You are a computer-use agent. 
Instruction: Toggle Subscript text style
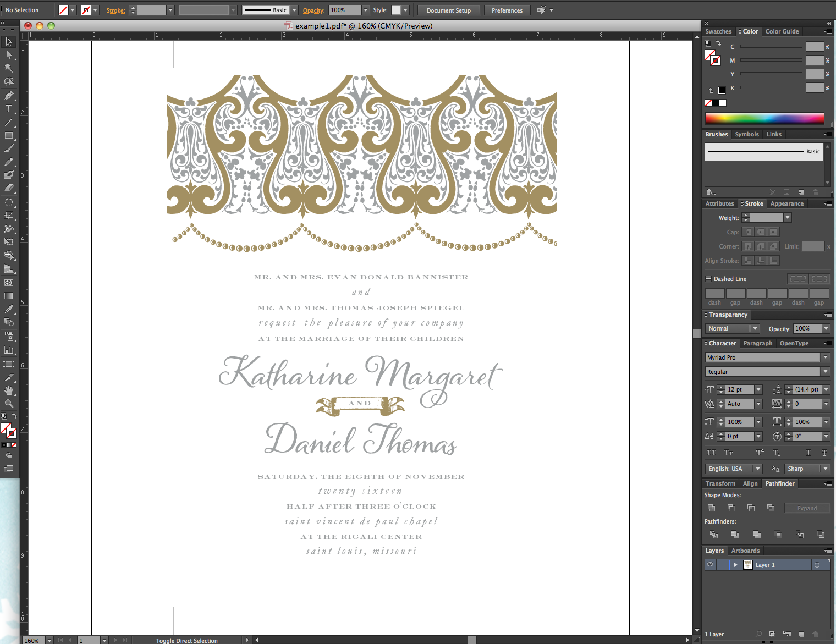(x=776, y=453)
